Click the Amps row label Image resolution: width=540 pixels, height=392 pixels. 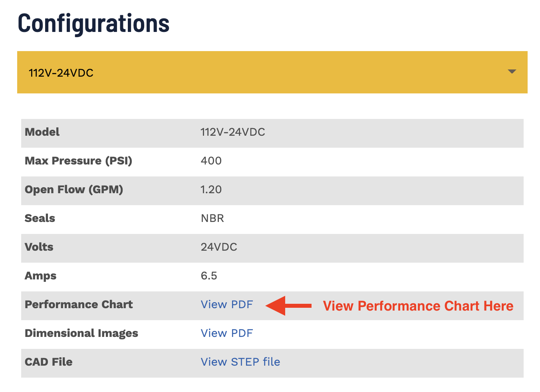[x=40, y=276]
